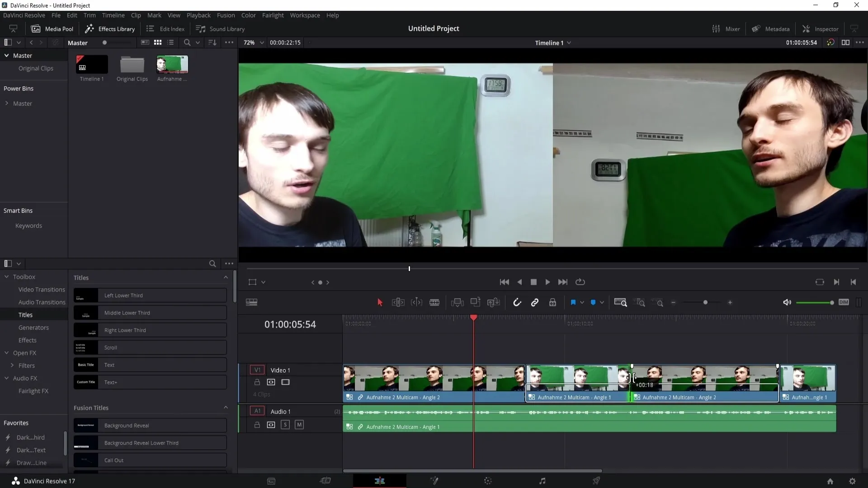Image resolution: width=868 pixels, height=488 pixels.
Task: Play the timeline forward
Action: tap(547, 282)
